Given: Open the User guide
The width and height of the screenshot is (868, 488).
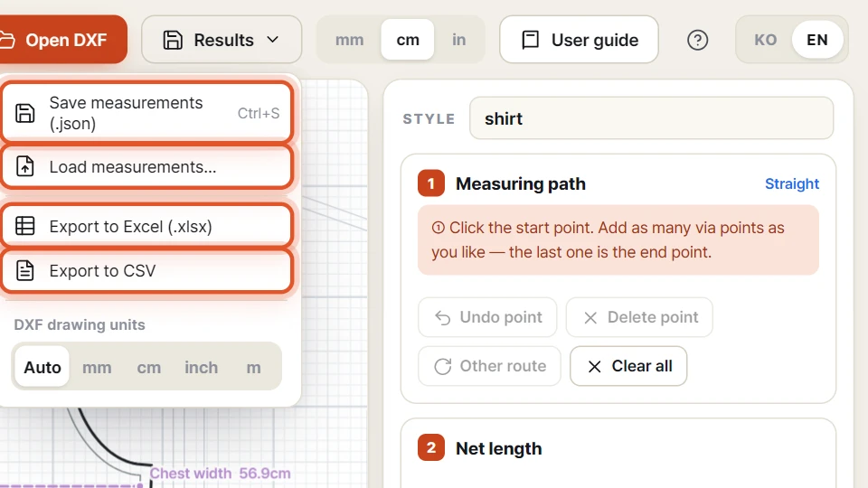Looking at the screenshot, I should pyautogui.click(x=579, y=40).
